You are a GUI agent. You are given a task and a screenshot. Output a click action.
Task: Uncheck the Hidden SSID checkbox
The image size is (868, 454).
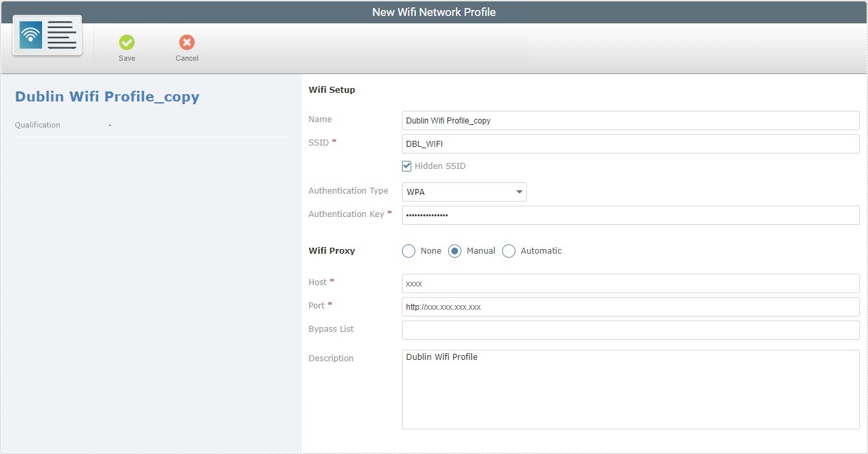point(406,166)
